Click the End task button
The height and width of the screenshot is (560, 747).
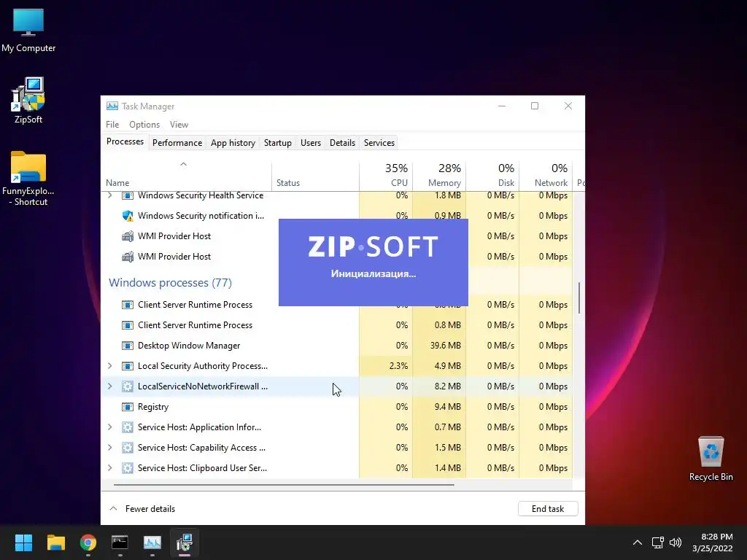click(x=548, y=509)
